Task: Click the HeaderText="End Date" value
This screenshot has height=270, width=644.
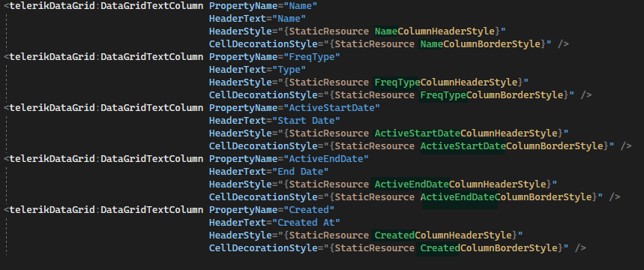Action: (x=301, y=171)
